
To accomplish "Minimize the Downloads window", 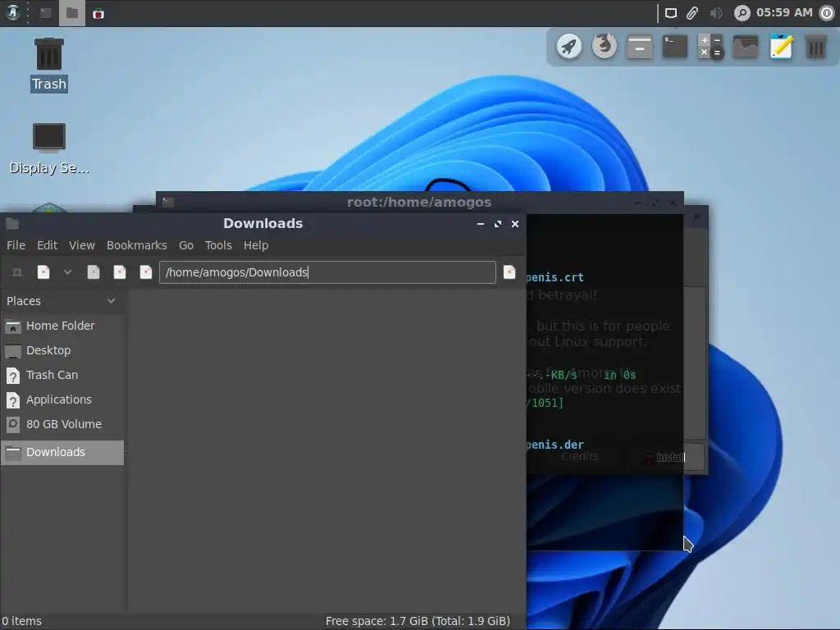I will coord(481,224).
